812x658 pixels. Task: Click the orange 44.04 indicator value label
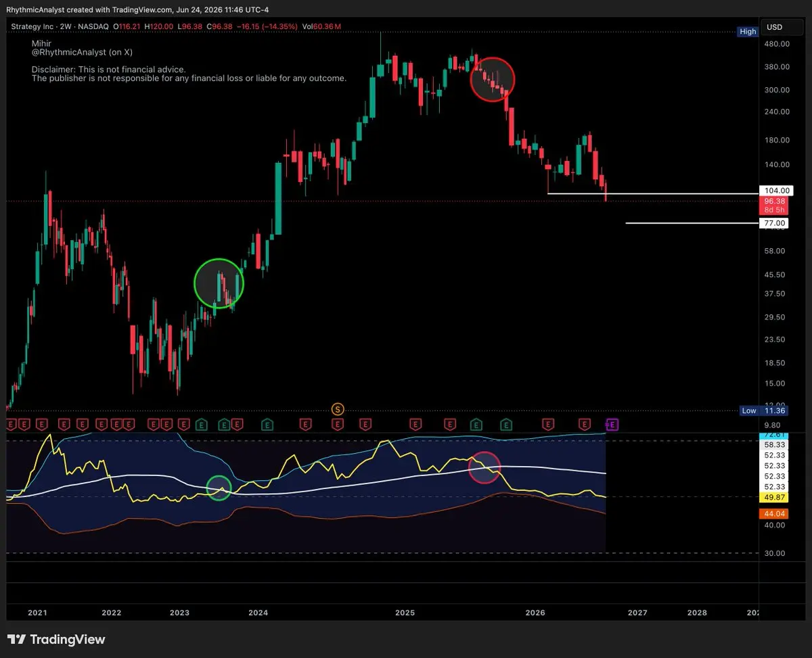774,514
